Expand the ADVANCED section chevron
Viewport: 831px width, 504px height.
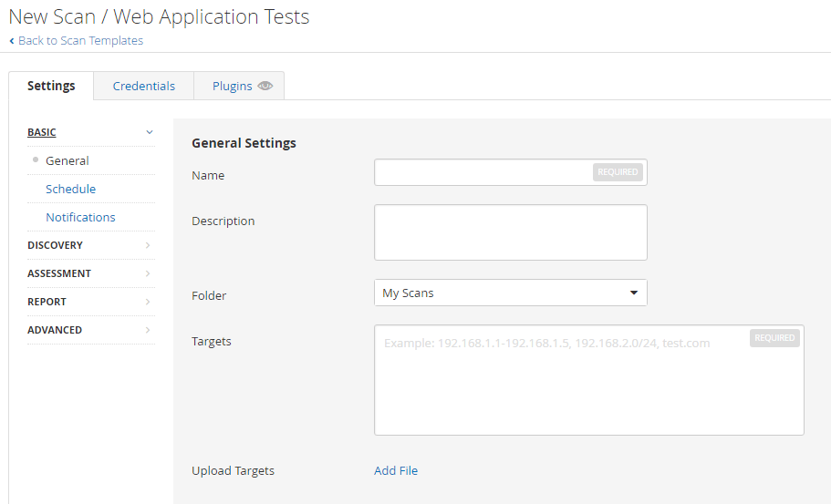click(148, 330)
